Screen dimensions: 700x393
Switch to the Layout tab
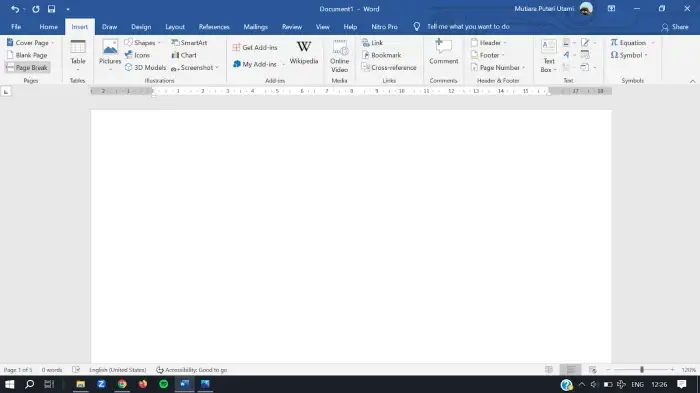175,27
